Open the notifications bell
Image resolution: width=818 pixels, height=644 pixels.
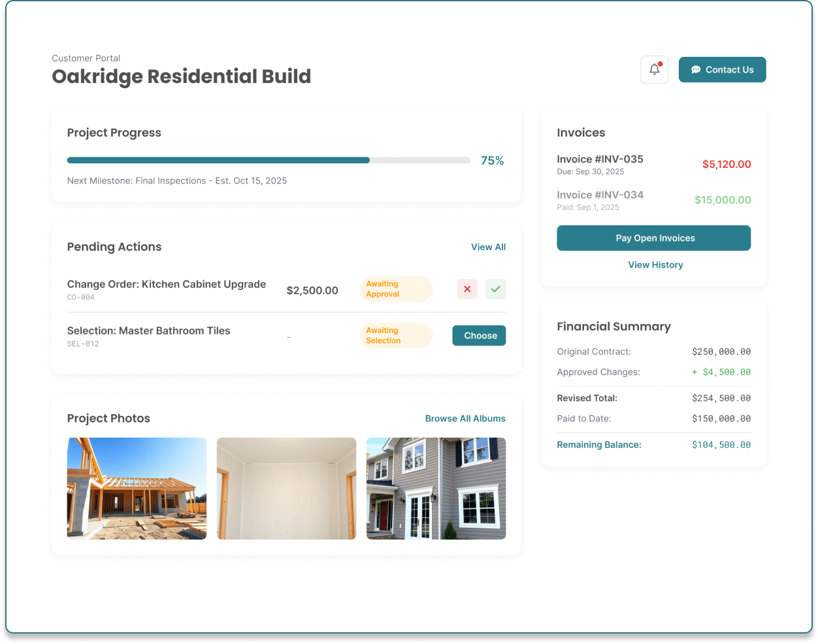654,69
